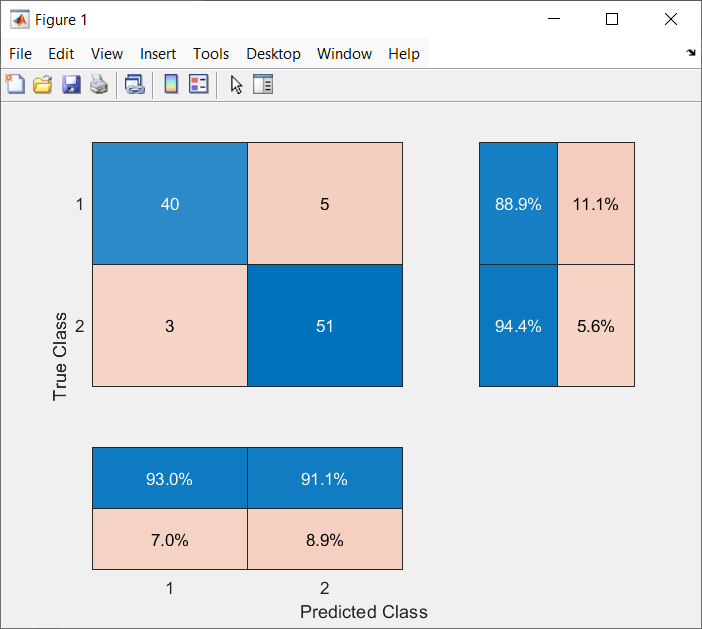This screenshot has height=629, width=702.
Task: Open the Window menu
Action: (344, 54)
